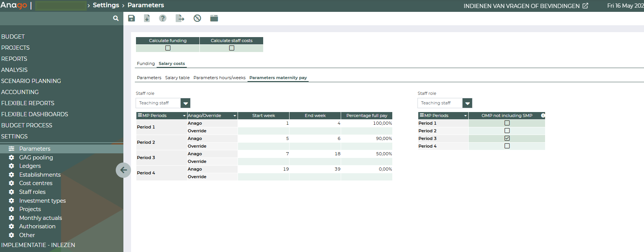Viewport: 644px width, 252px height.
Task: Open help via question mark icon
Action: pyautogui.click(x=163, y=18)
